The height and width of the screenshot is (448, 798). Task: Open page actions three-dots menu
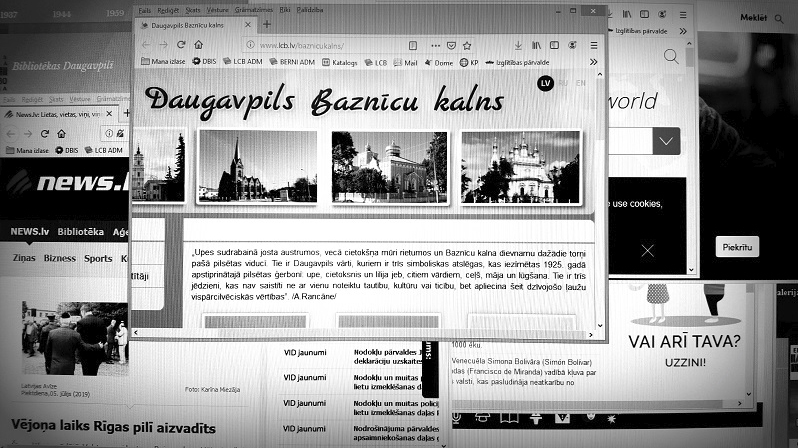tap(435, 46)
